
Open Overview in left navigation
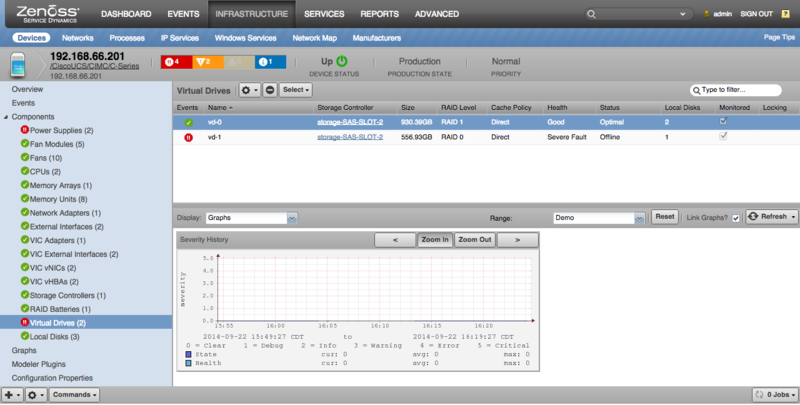(x=28, y=89)
